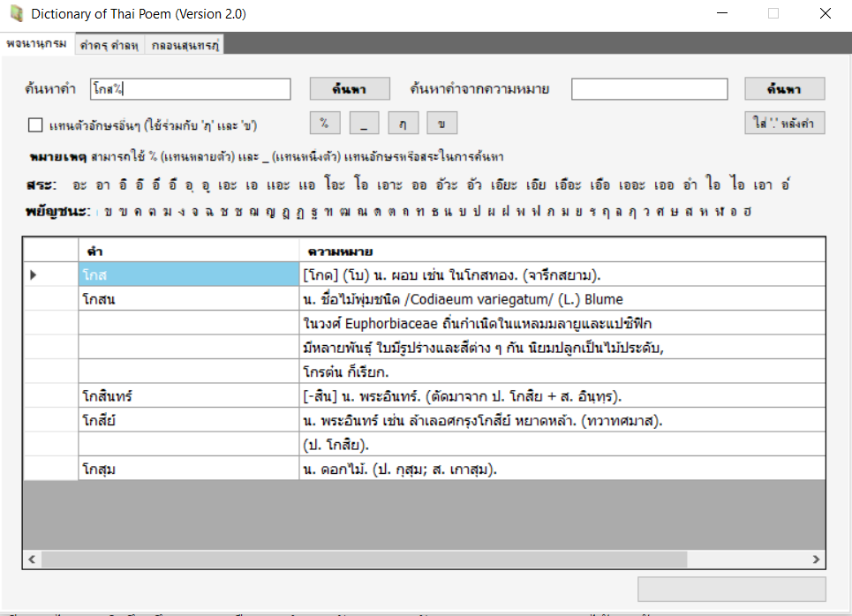Click the ฃ character button
Screen dimensions: 852x616
click(441, 124)
